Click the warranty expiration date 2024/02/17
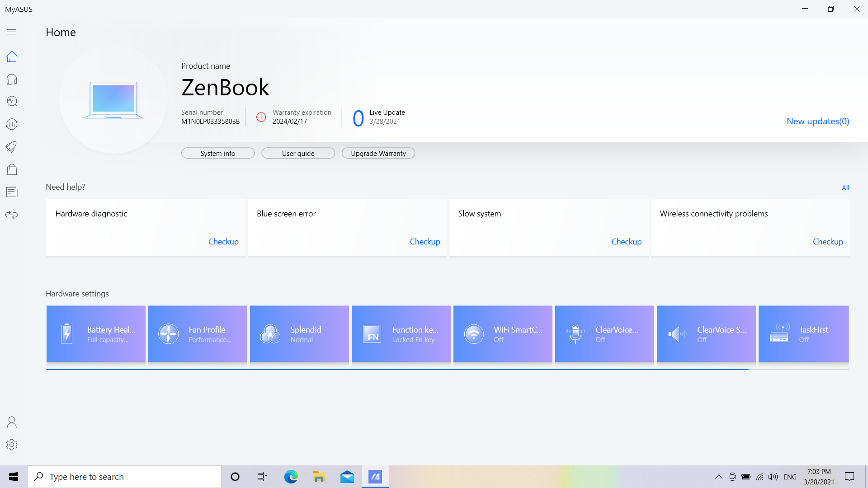Viewport: 868px width, 488px height. pyautogui.click(x=290, y=122)
